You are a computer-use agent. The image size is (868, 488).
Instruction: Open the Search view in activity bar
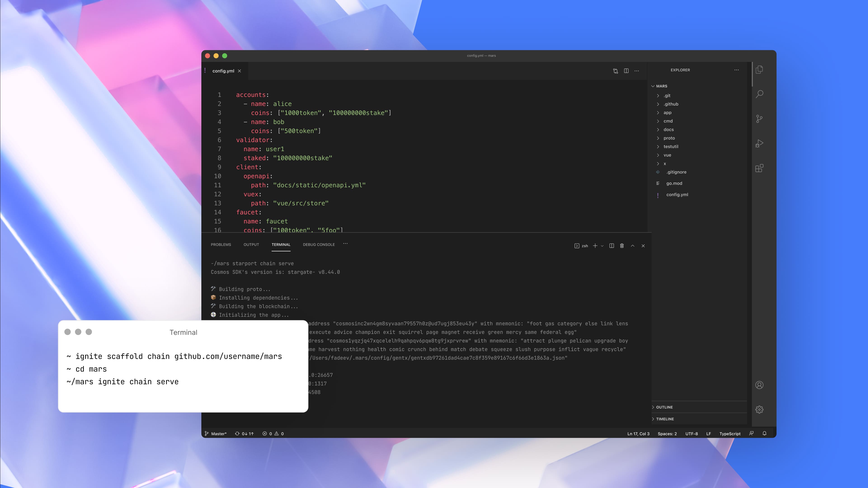tap(759, 94)
